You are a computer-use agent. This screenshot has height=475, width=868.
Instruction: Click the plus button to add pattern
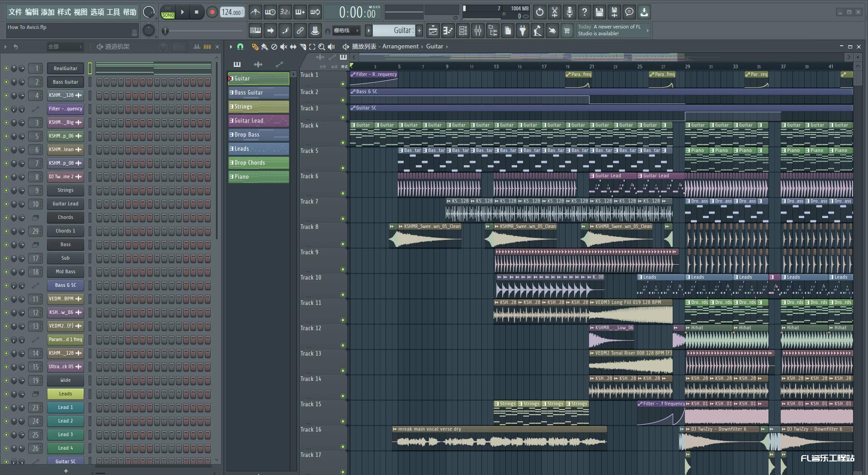click(420, 31)
